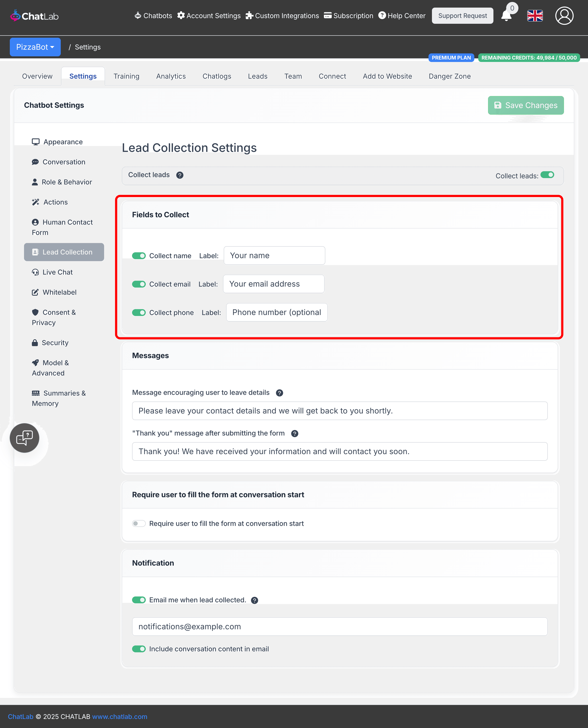The width and height of the screenshot is (588, 728).
Task: Open the www.chatlab.com footer link
Action: (120, 716)
